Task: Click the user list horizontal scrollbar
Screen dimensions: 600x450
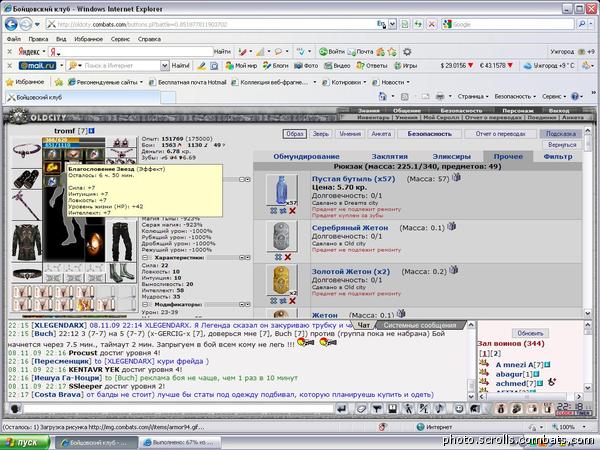Action: 530,396
